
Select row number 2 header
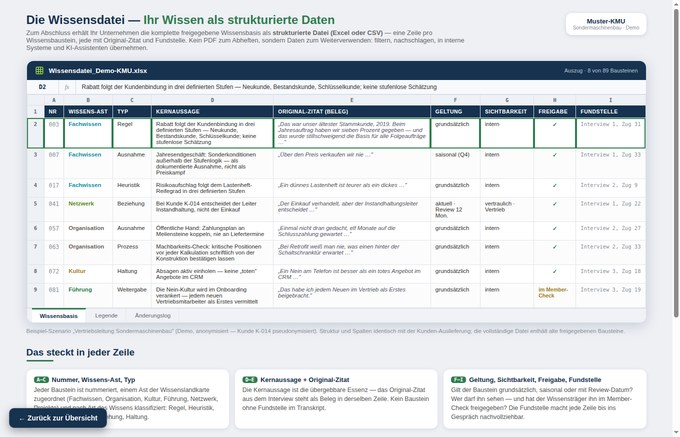coord(36,133)
